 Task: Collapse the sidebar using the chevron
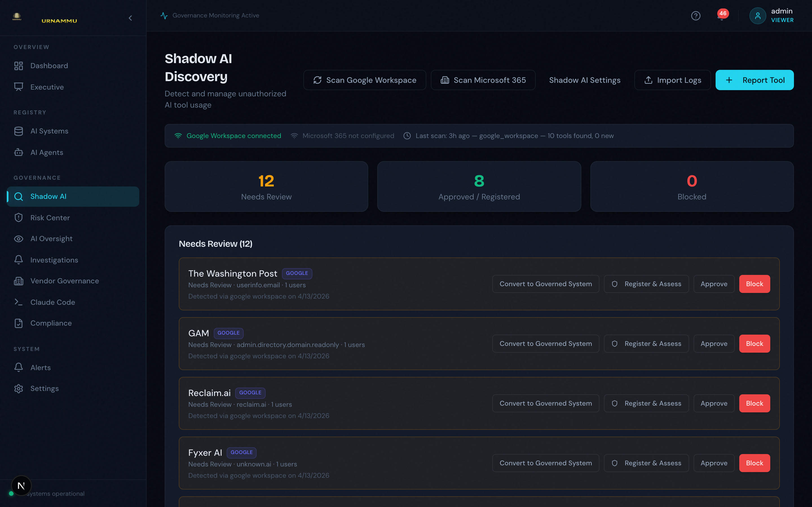[x=131, y=18]
